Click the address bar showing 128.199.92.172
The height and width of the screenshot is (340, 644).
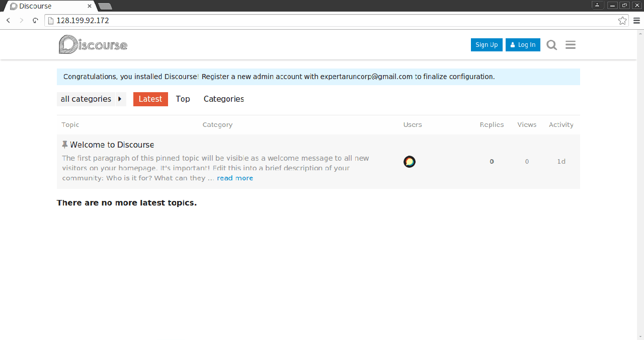332,21
